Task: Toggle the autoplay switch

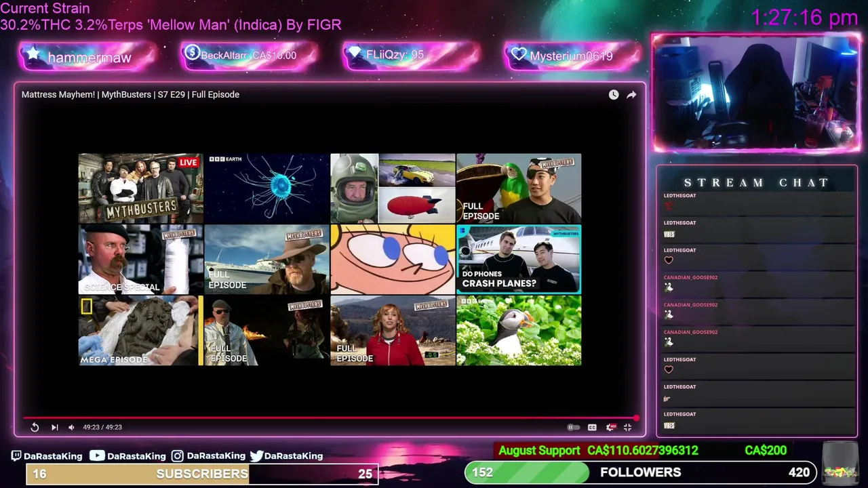Action: 573,427
